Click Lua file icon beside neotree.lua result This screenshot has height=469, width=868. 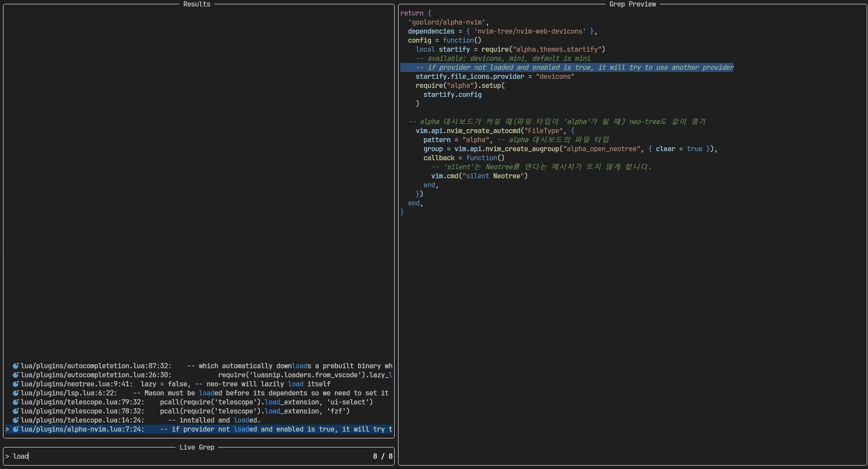coord(16,384)
